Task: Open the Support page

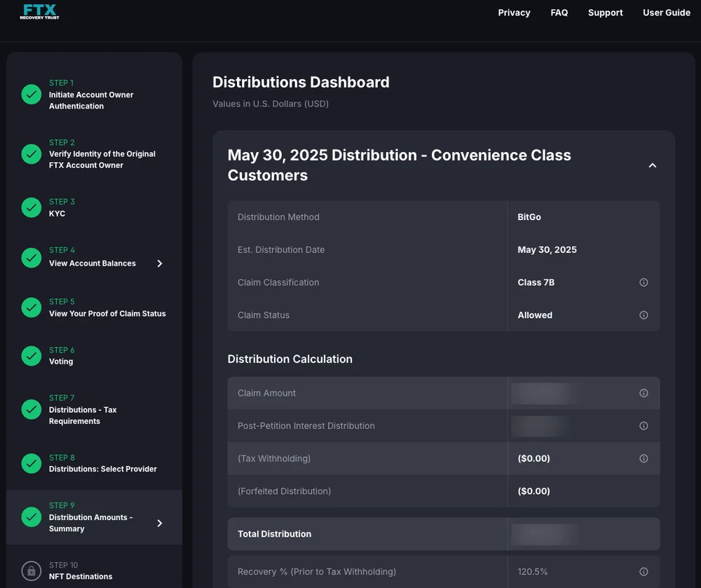Action: pos(606,13)
